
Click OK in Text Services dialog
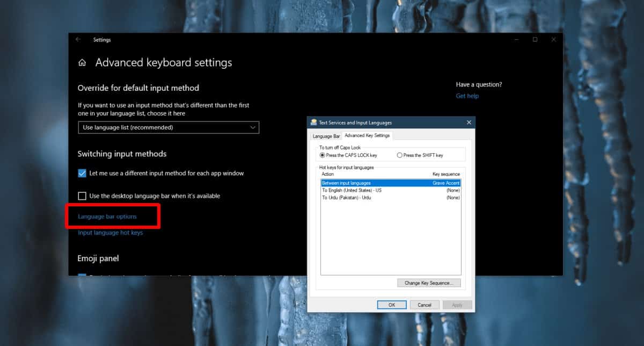click(392, 305)
